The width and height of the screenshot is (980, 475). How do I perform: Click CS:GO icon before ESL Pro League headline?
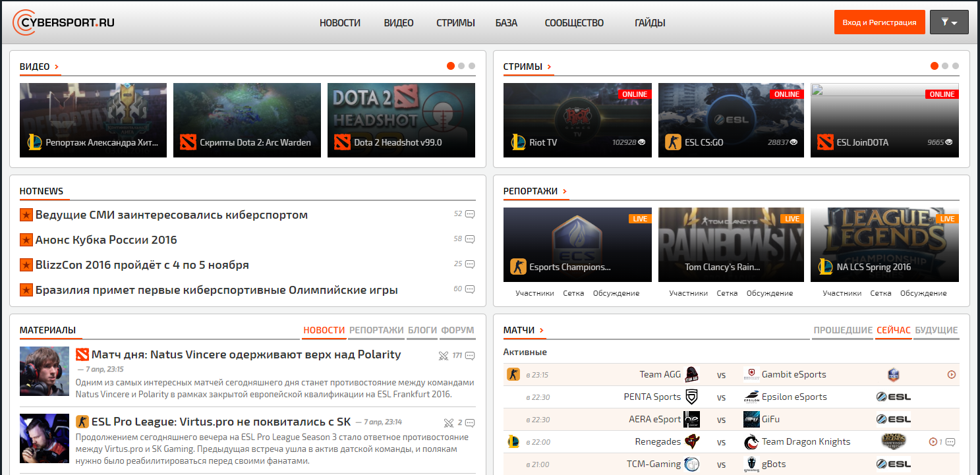click(x=82, y=422)
